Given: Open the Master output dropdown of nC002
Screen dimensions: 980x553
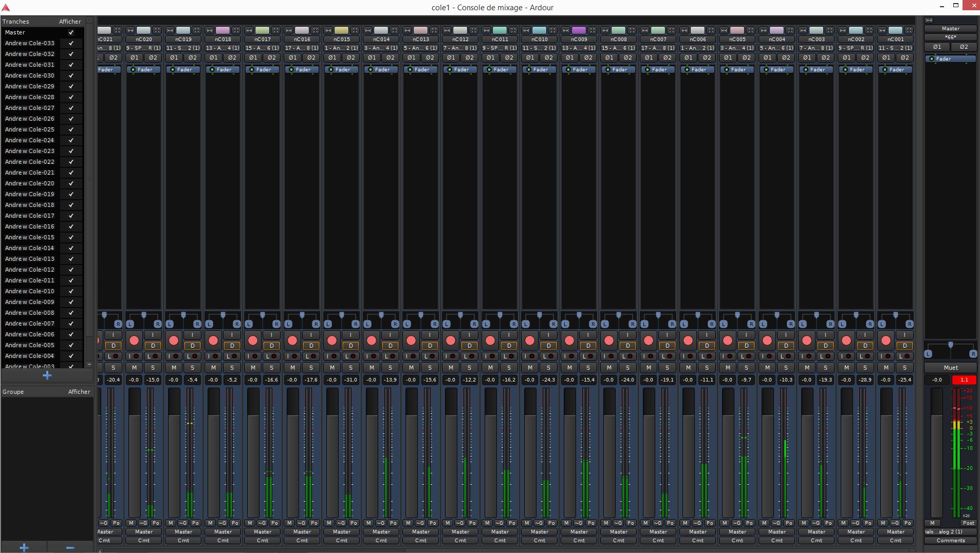Looking at the screenshot, I should pos(856,532).
